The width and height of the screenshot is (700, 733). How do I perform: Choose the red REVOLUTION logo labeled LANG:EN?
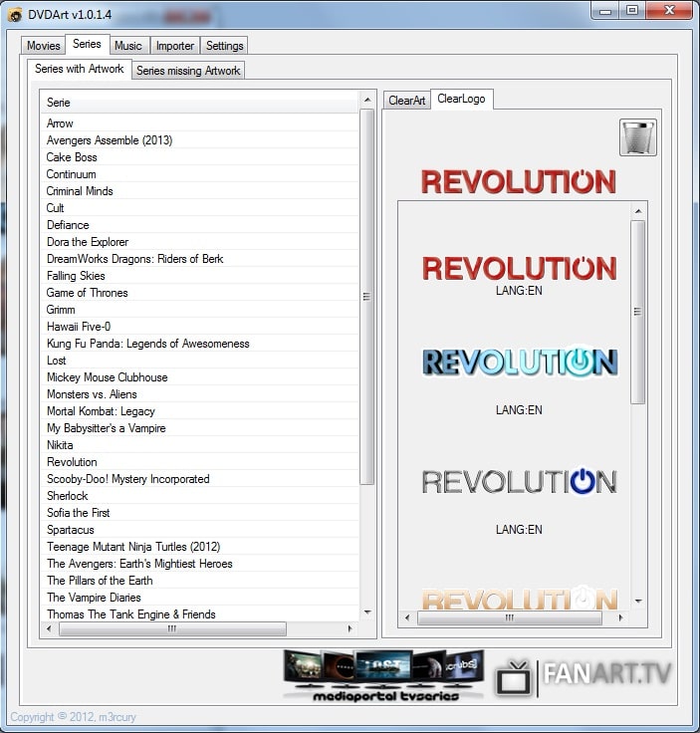[520, 269]
